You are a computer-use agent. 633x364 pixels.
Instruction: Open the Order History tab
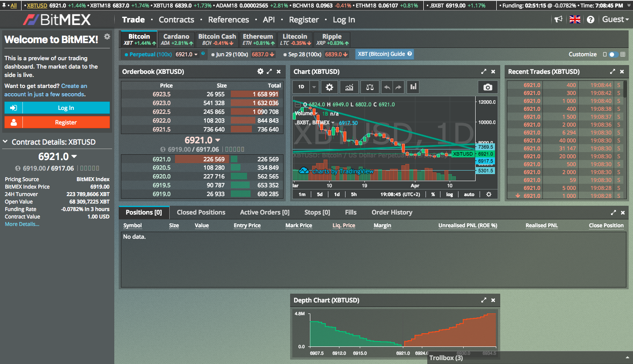click(x=392, y=212)
